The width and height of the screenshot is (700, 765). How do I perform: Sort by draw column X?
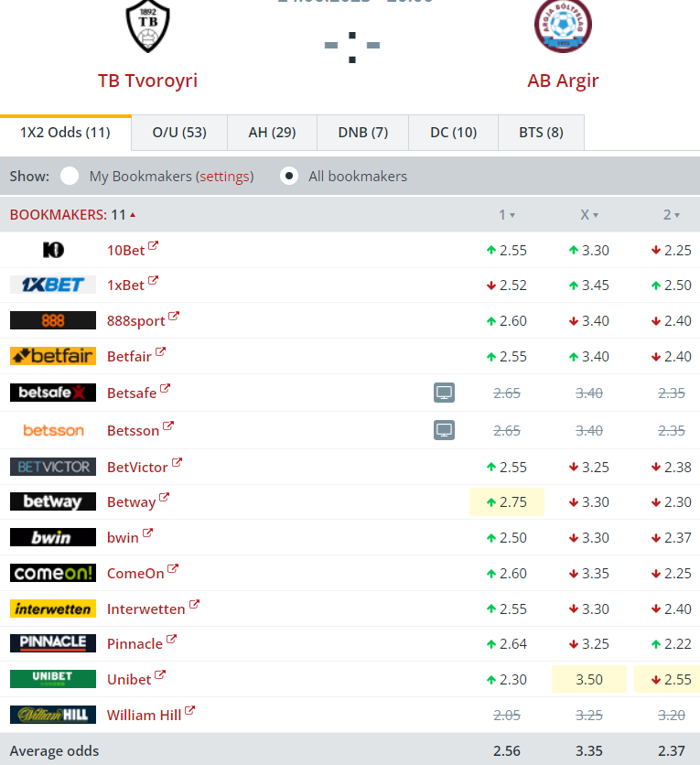coord(588,215)
